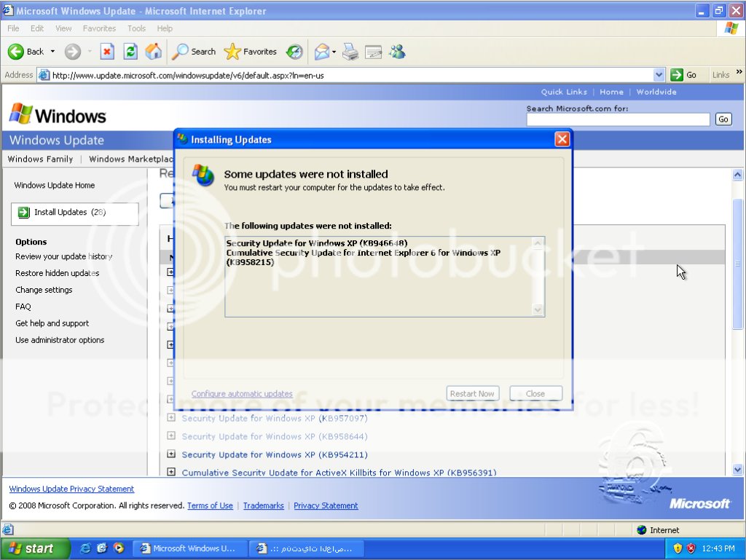
Task: Open the History toolbar icon
Action: (294, 52)
